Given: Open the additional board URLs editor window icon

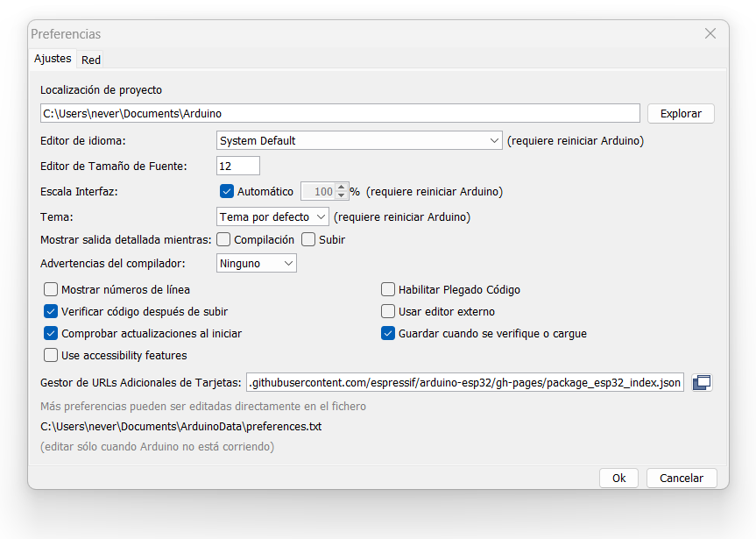Looking at the screenshot, I should click(702, 383).
